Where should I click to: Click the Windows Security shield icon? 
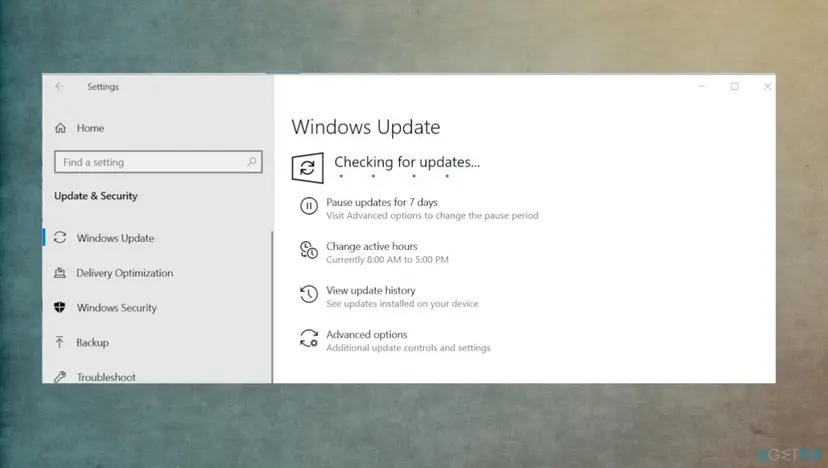pyautogui.click(x=60, y=307)
